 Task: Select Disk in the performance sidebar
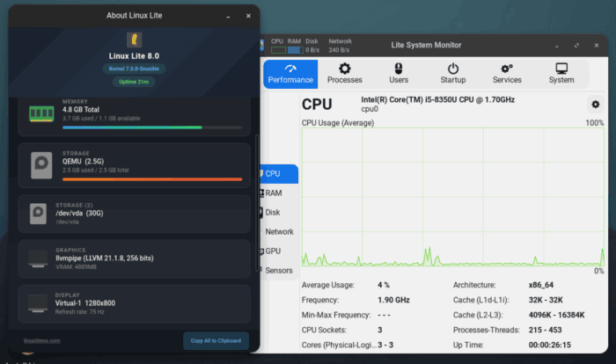279,212
